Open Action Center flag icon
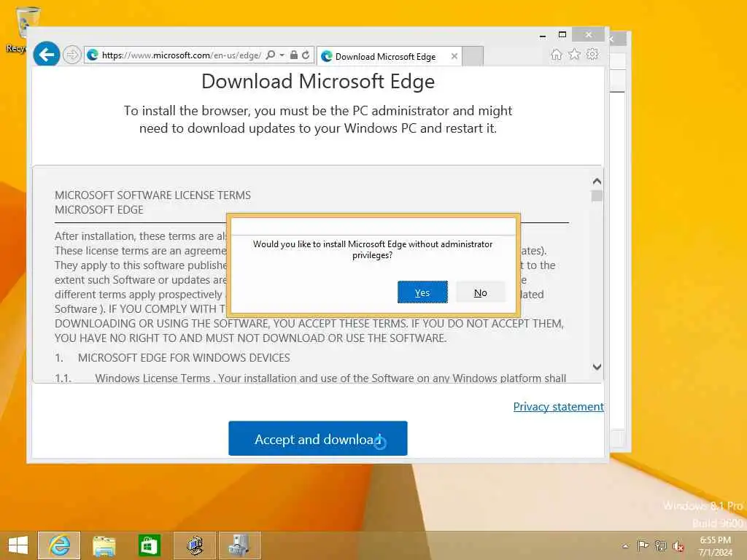This screenshot has width=747, height=560. [643, 545]
